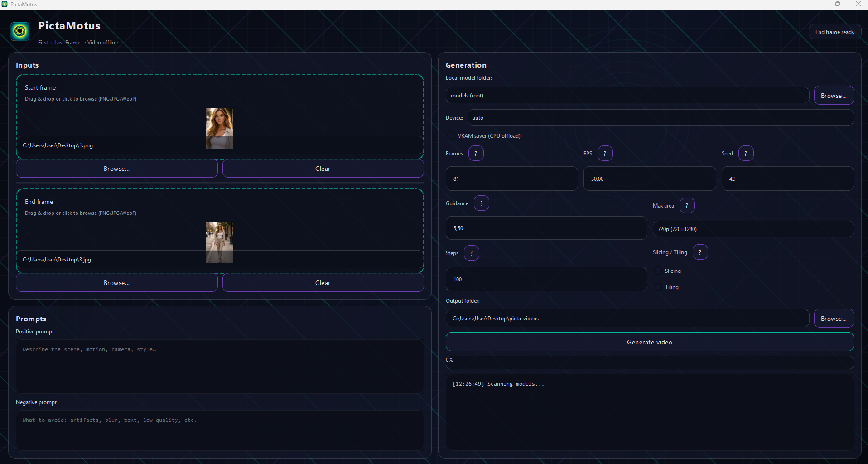Clear the start frame image

323,168
